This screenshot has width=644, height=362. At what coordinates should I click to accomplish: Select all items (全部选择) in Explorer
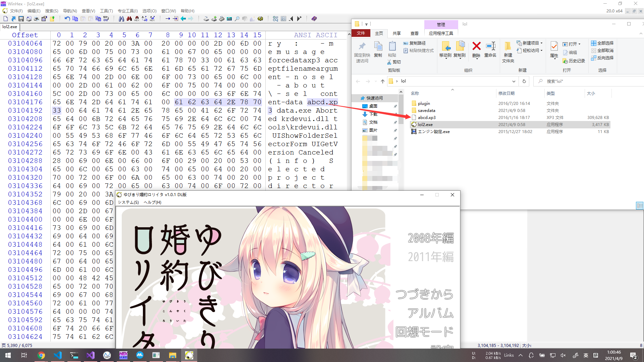coord(602,43)
